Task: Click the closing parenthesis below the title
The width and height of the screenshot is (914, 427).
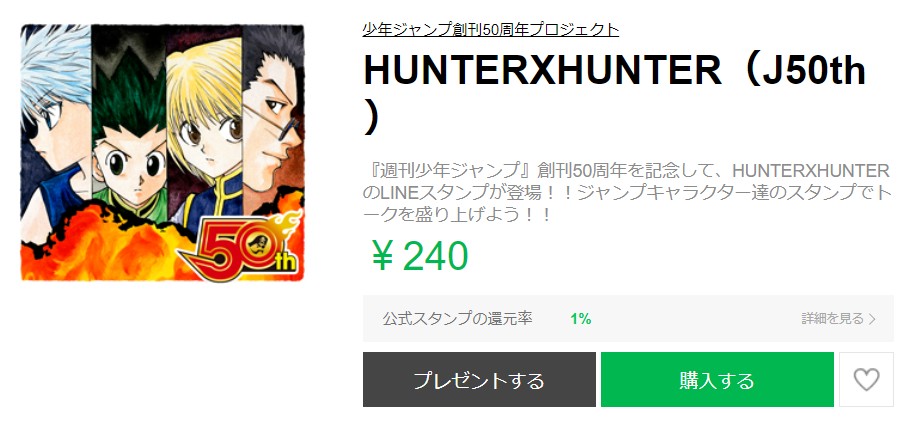Action: (371, 119)
